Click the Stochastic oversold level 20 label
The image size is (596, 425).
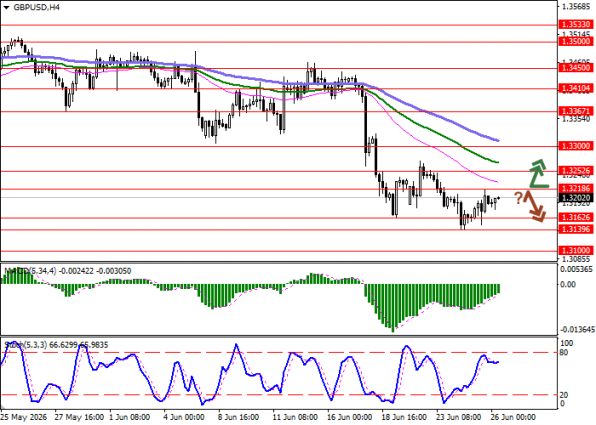(565, 395)
